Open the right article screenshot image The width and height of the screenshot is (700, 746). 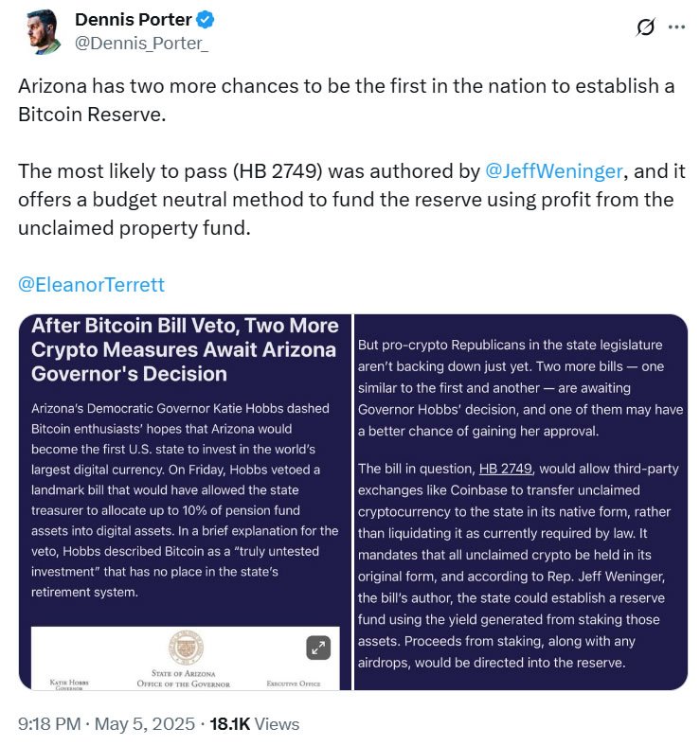click(521, 502)
